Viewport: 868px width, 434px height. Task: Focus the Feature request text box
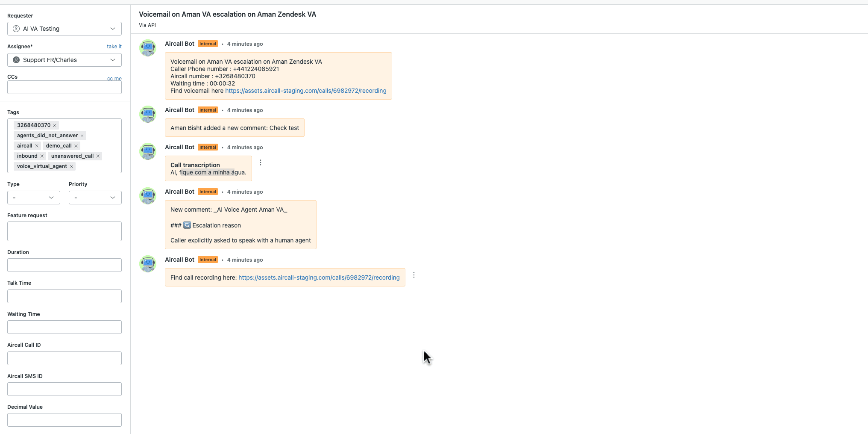[x=65, y=231]
